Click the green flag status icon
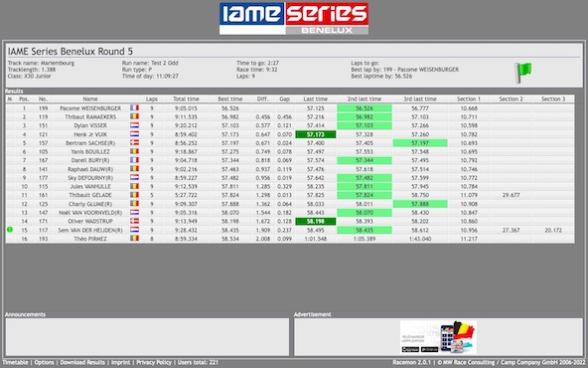Image resolution: width=588 pixels, height=368 pixels. [x=522, y=73]
